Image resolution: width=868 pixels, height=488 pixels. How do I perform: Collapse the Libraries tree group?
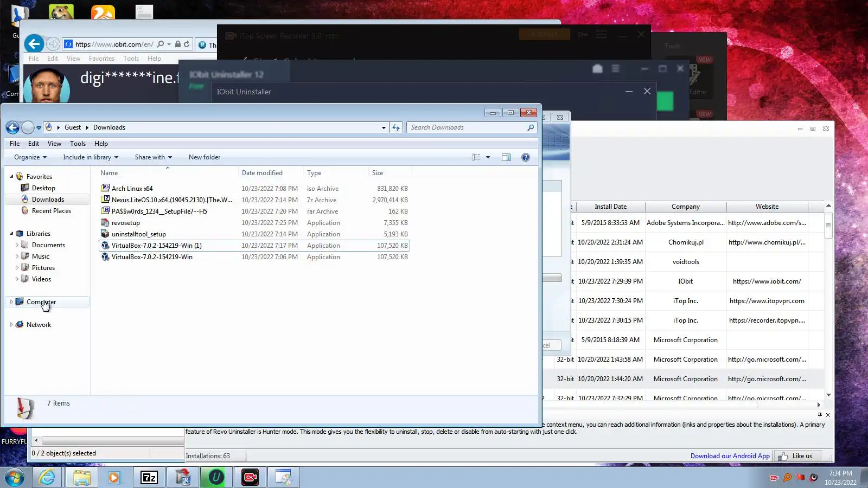pos(11,233)
